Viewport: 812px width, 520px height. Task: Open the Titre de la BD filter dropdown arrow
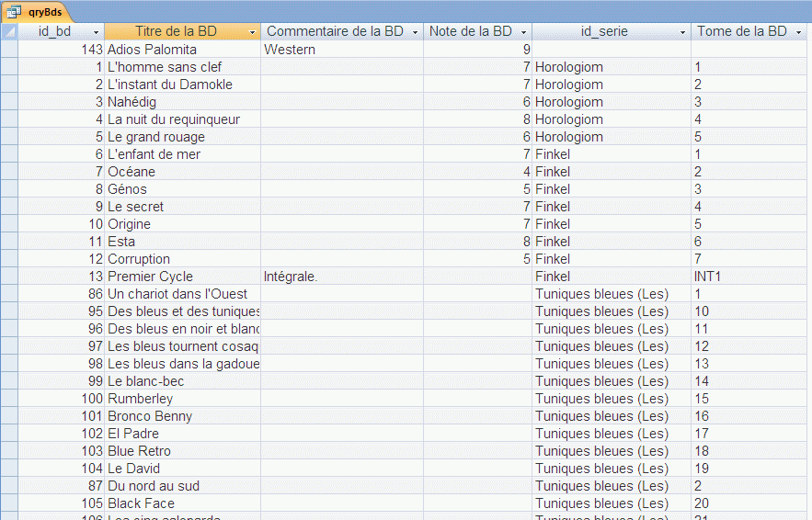252,32
